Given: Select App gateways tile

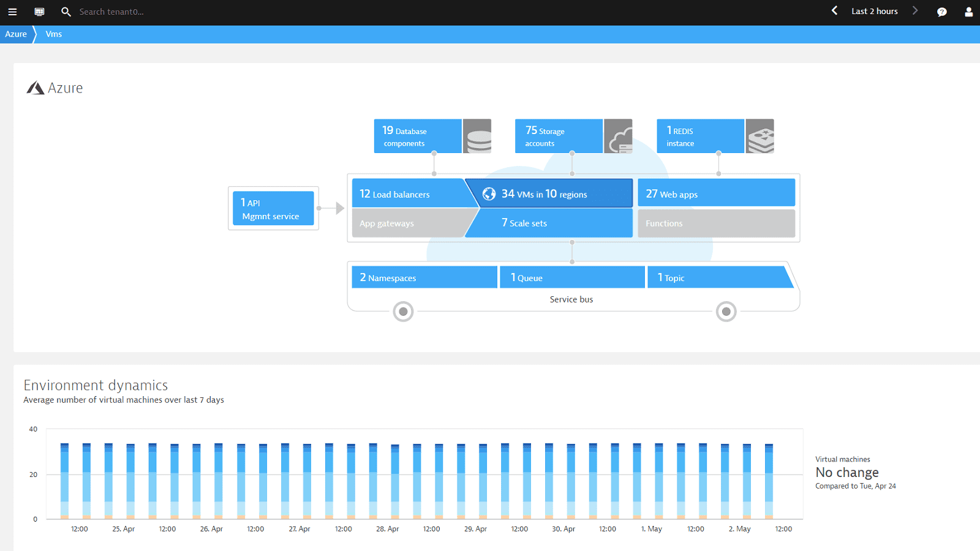Looking at the screenshot, I should 409,223.
